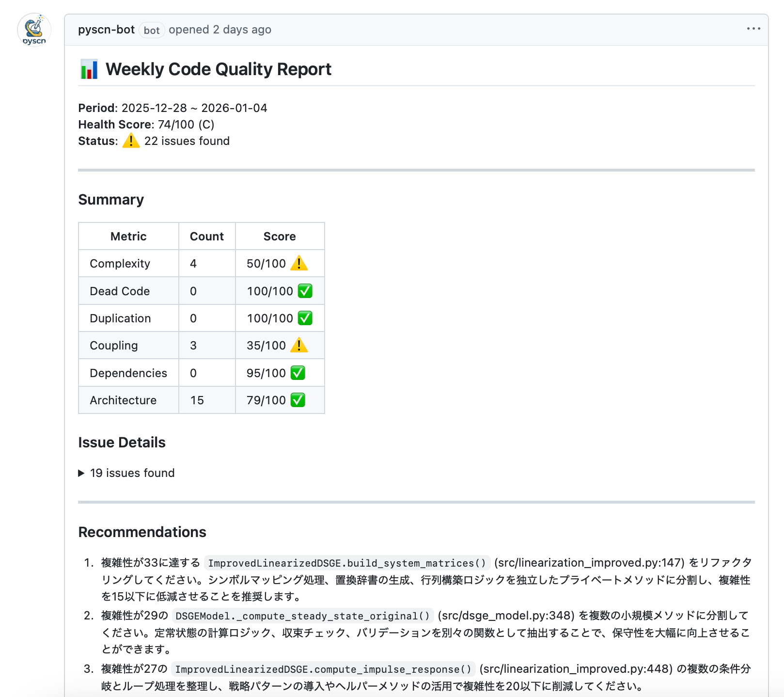Click the Dependencies metric cell
784x697 pixels.
(x=128, y=373)
